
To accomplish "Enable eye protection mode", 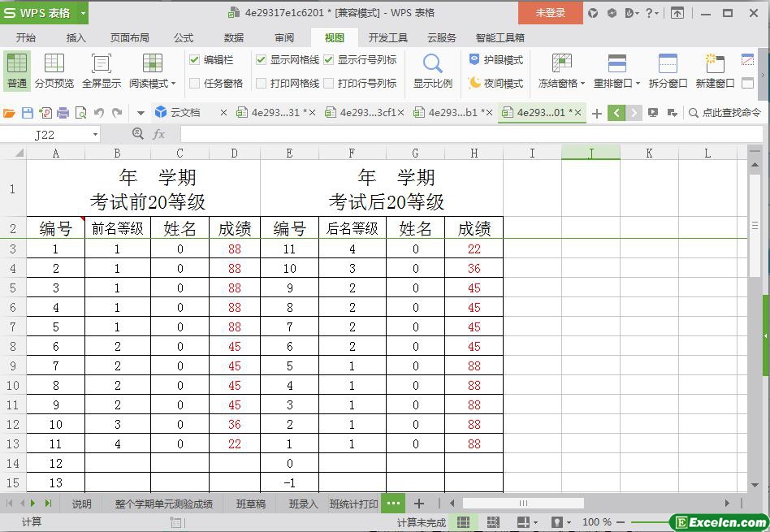I will click(x=495, y=60).
